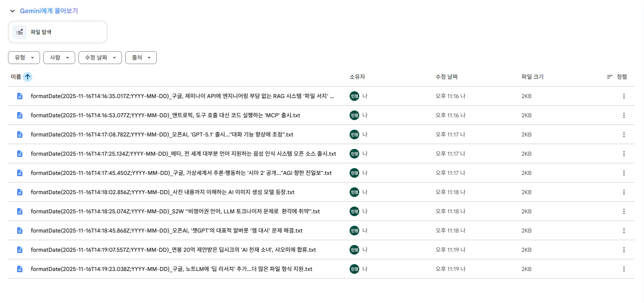The image size is (644, 303).
Task: Click the file icon for the 메타 음성 인식 file
Action: [20, 154]
